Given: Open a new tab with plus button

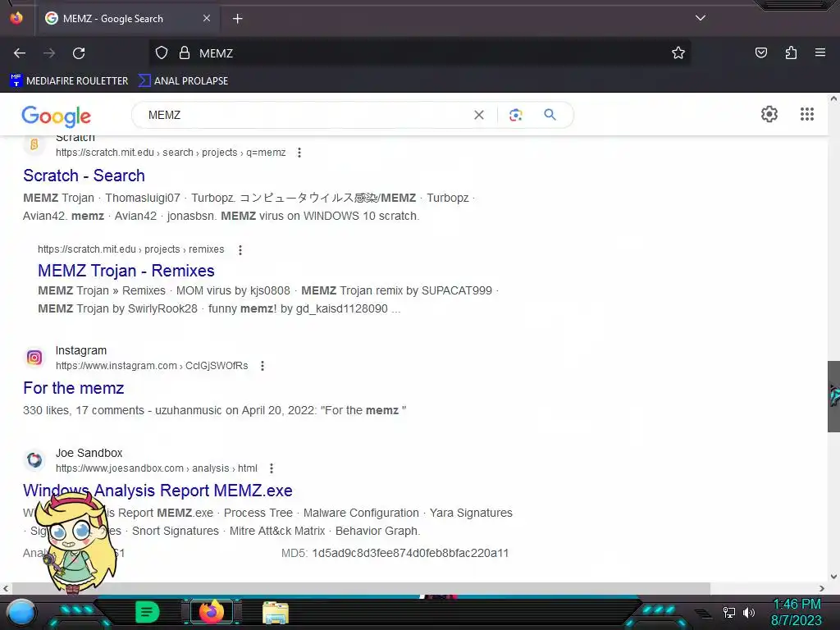Looking at the screenshot, I should (237, 19).
